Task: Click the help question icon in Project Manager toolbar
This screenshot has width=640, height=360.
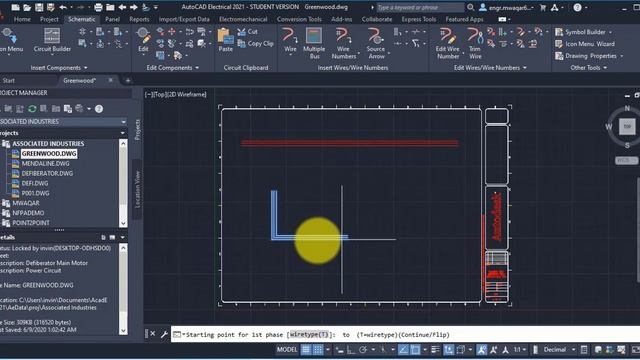Action: point(99,109)
